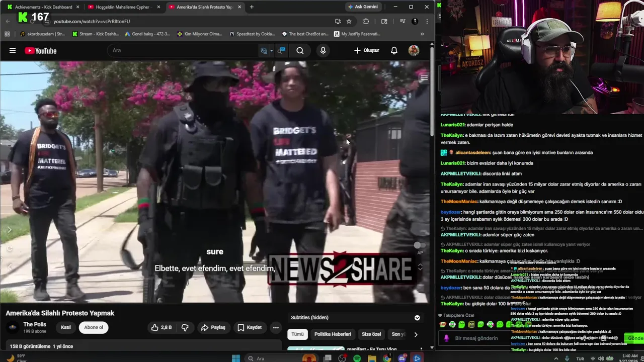Open the YouTube hamburger guide menu

(13, 50)
